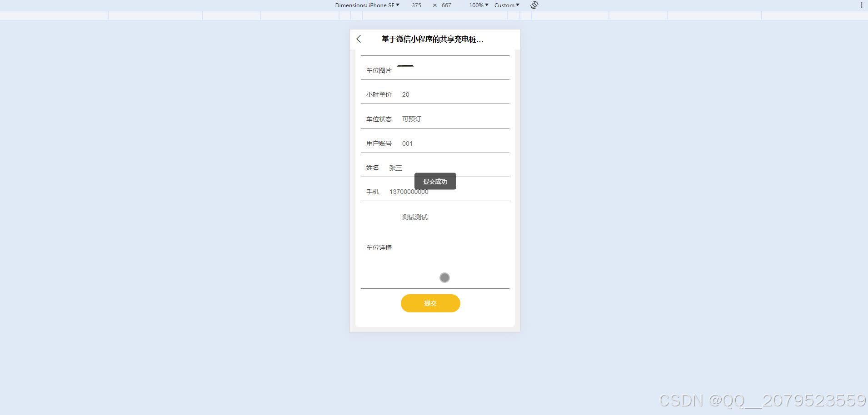Click the 用户账号 label
The height and width of the screenshot is (415, 868).
coord(379,143)
